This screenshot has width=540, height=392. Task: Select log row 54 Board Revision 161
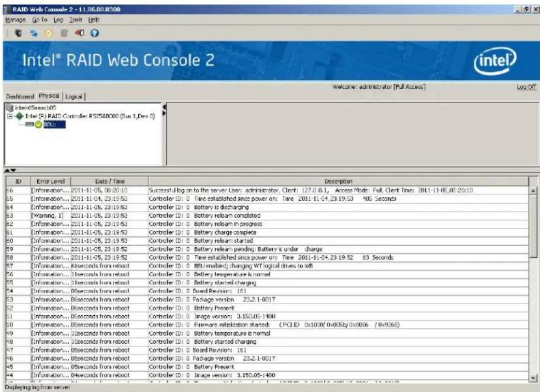(267, 291)
